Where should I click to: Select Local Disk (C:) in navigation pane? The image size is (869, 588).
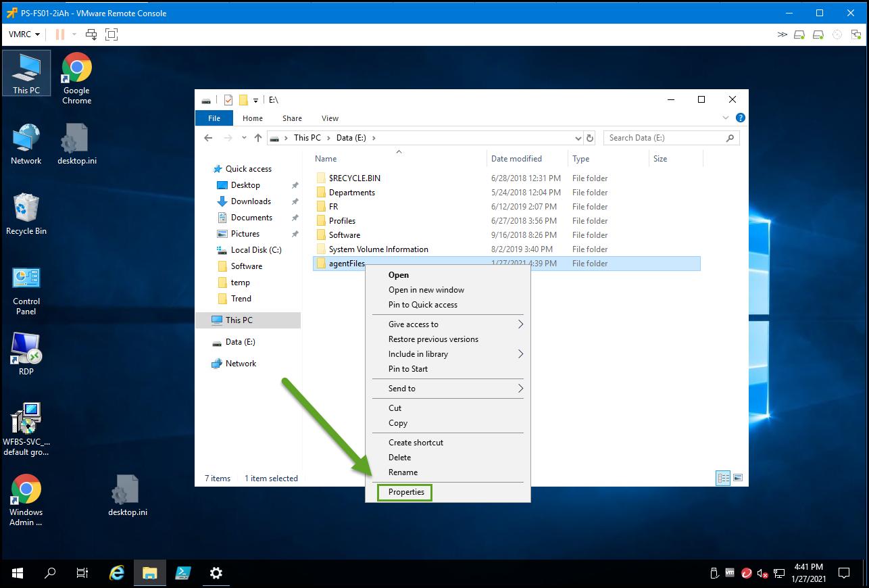point(255,250)
